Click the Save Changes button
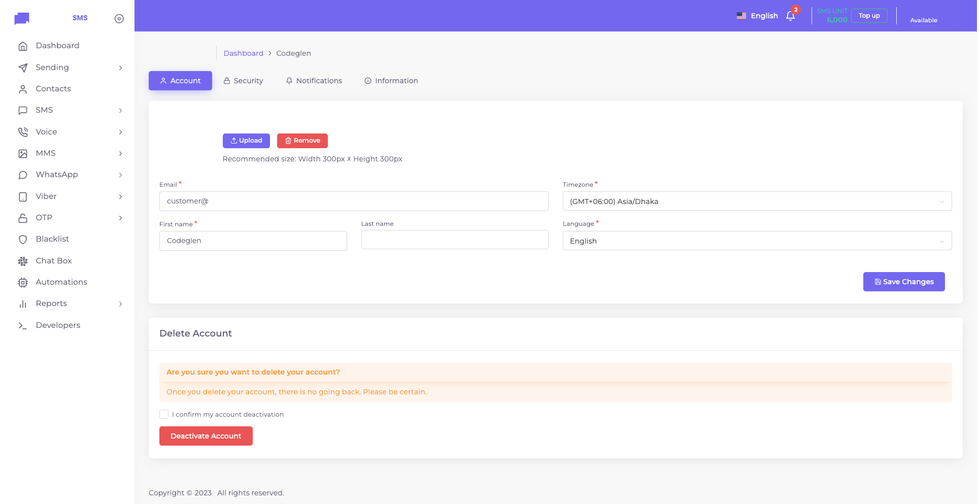This screenshot has width=980, height=504. pos(903,282)
